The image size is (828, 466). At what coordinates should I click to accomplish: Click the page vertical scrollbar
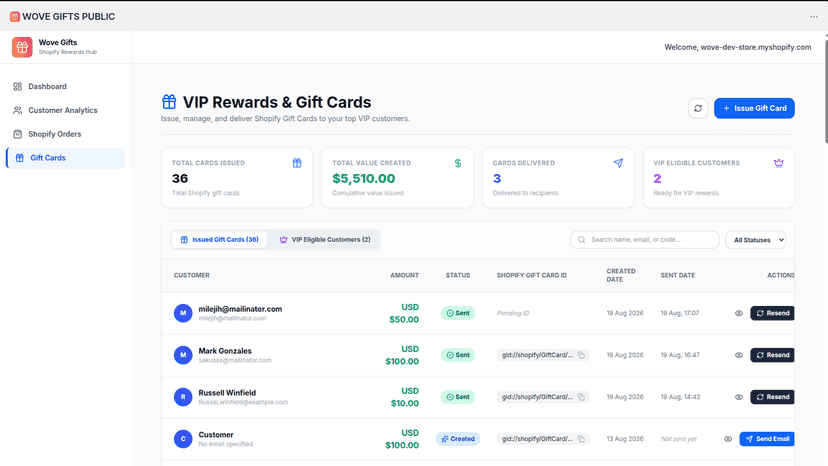tap(826, 89)
